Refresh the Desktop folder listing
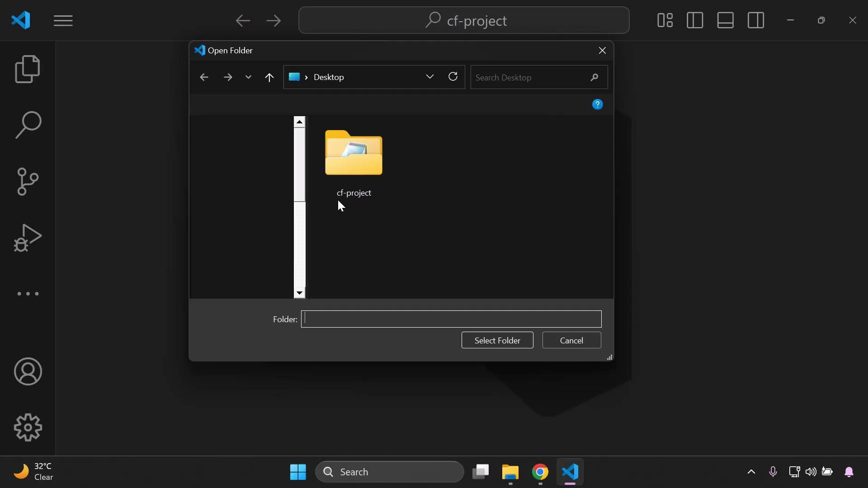 coord(453,77)
